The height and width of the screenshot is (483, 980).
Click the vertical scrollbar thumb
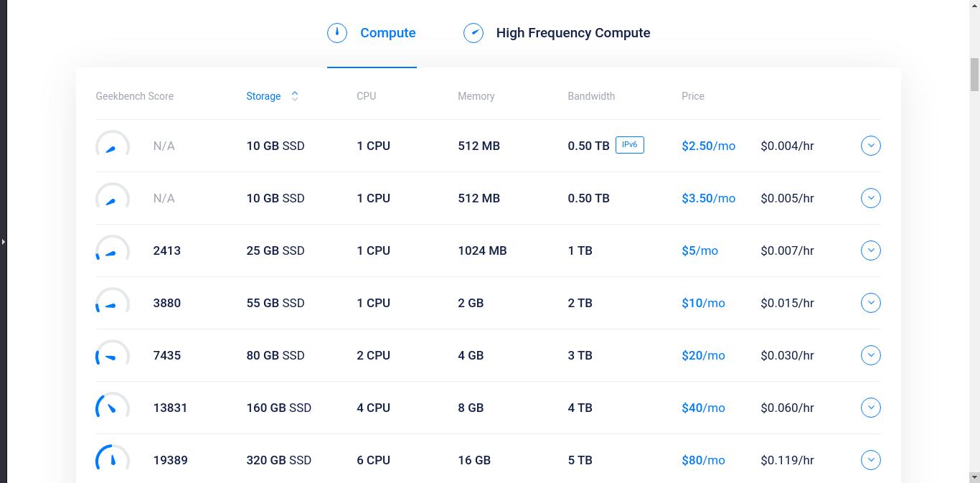pos(974,75)
